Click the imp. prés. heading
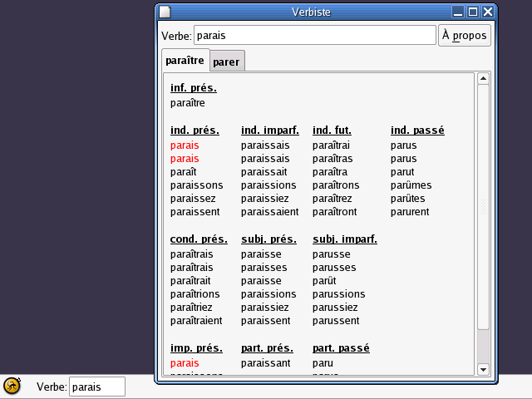Image resolution: width=532 pixels, height=399 pixels. click(196, 348)
